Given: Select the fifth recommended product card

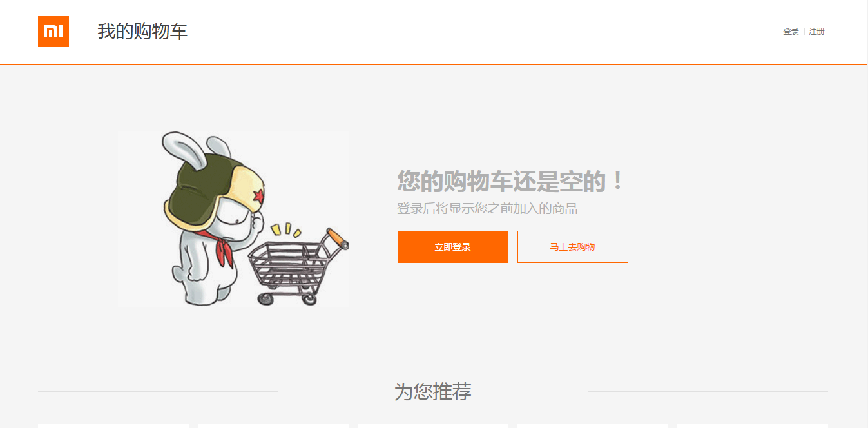Looking at the screenshot, I should (753, 426).
